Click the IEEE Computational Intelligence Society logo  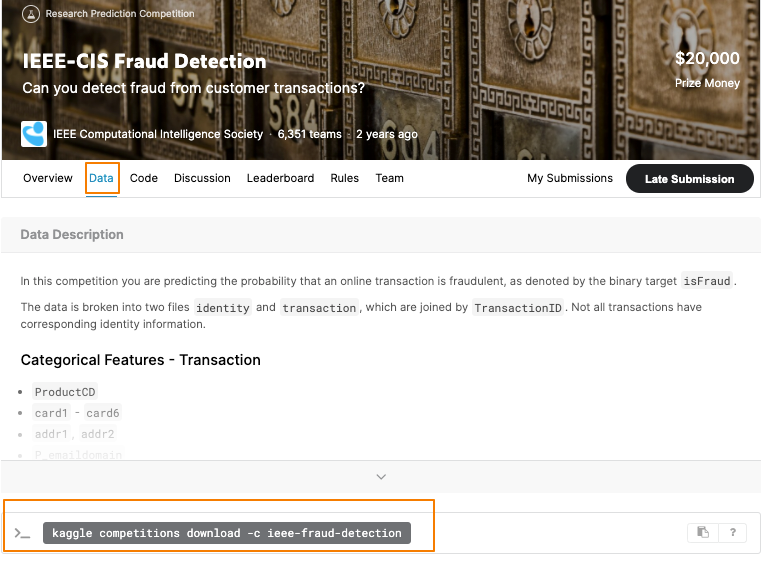(x=34, y=134)
